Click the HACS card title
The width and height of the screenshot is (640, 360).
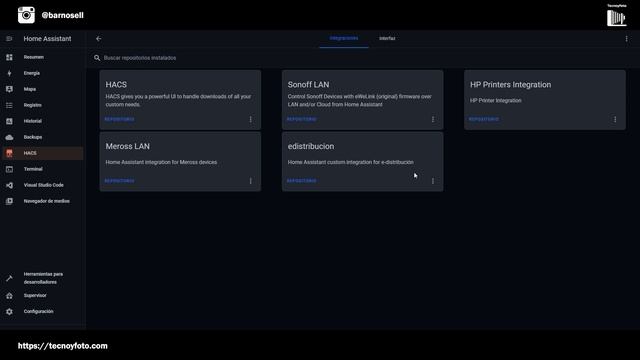(x=116, y=84)
